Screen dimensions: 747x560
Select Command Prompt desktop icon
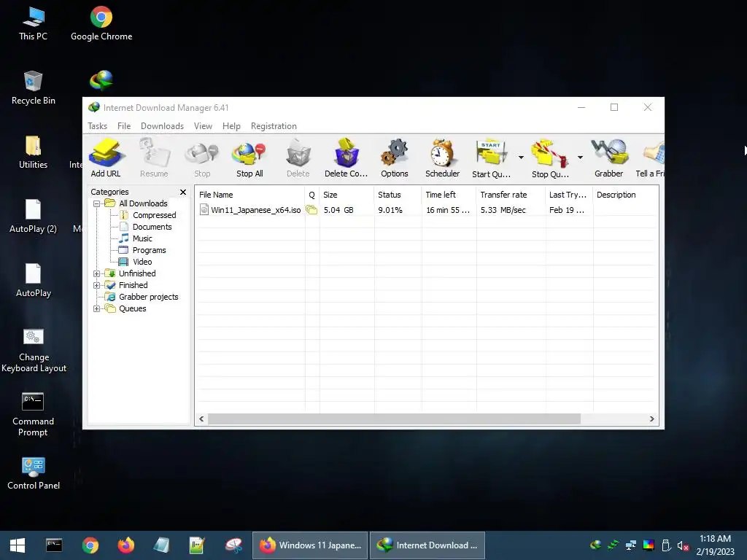[33, 414]
